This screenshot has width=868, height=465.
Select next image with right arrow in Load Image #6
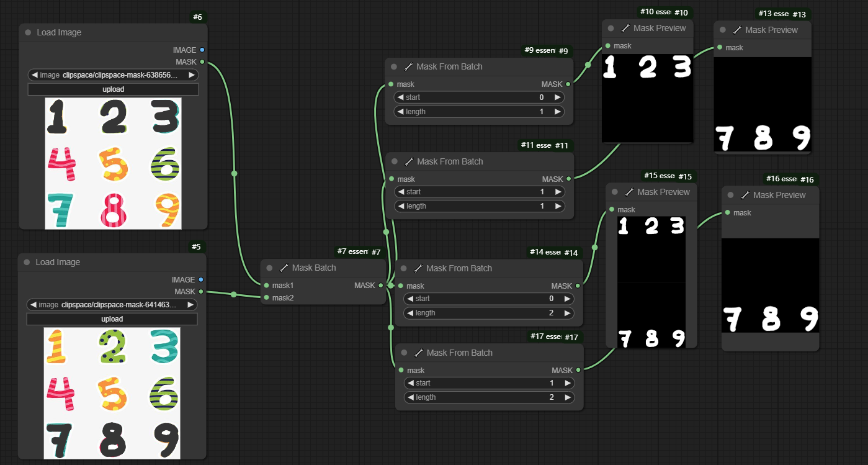click(192, 75)
